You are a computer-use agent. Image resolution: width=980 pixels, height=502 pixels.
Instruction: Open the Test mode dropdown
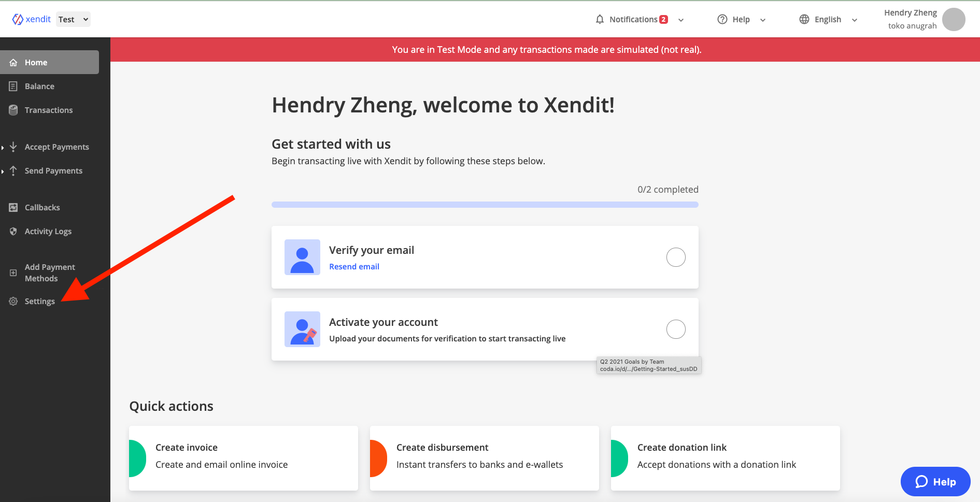click(73, 19)
